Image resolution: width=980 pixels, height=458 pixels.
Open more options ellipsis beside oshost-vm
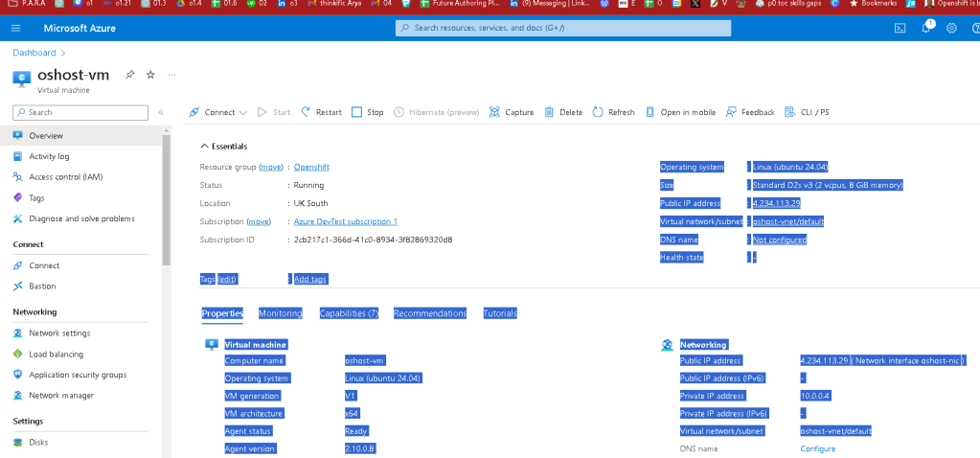coord(171,75)
